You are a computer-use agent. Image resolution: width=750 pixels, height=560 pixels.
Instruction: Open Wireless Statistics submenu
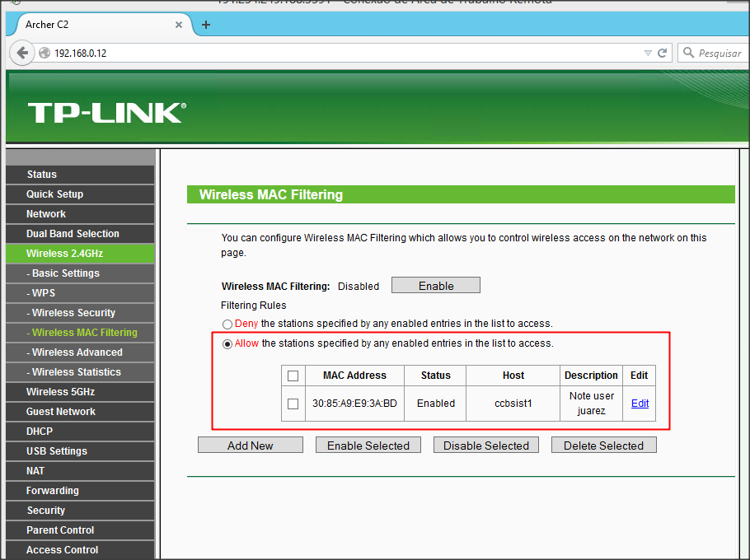81,372
